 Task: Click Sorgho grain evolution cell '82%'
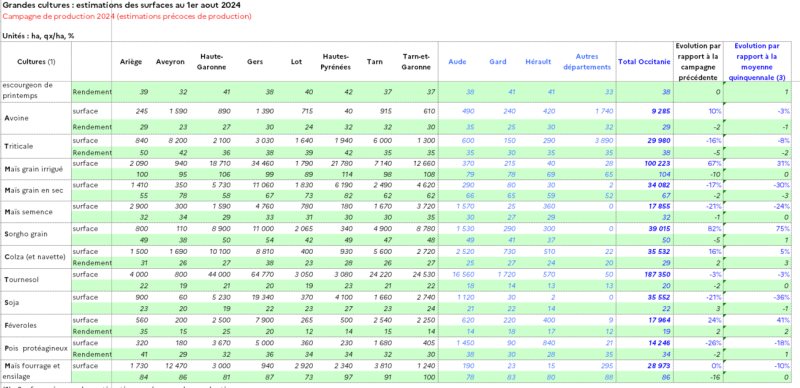[x=715, y=230]
